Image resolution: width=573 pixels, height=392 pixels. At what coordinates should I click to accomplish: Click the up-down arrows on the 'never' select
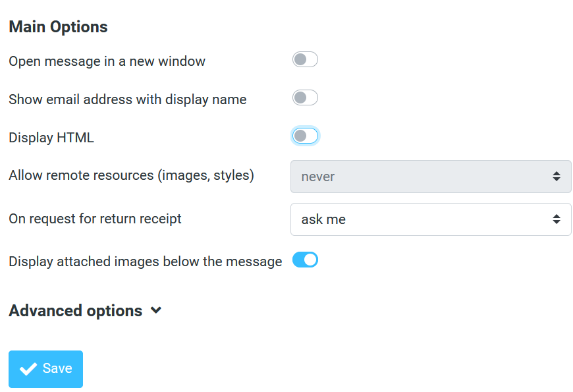point(557,177)
